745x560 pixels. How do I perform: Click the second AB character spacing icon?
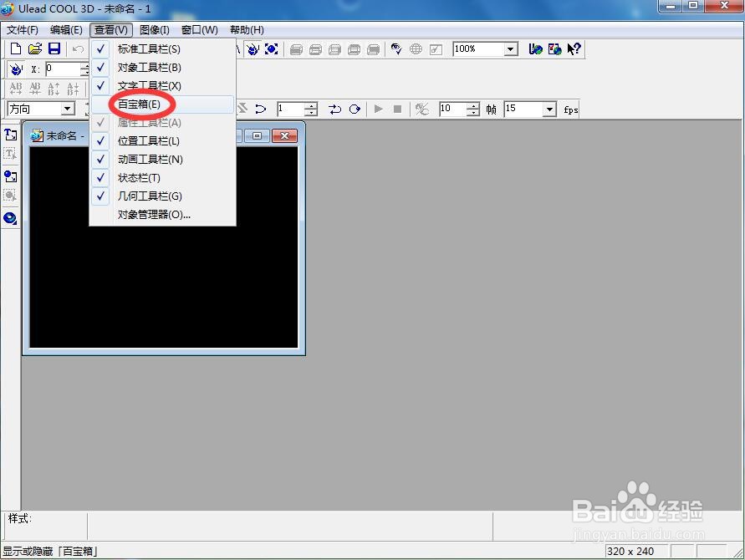[35, 89]
